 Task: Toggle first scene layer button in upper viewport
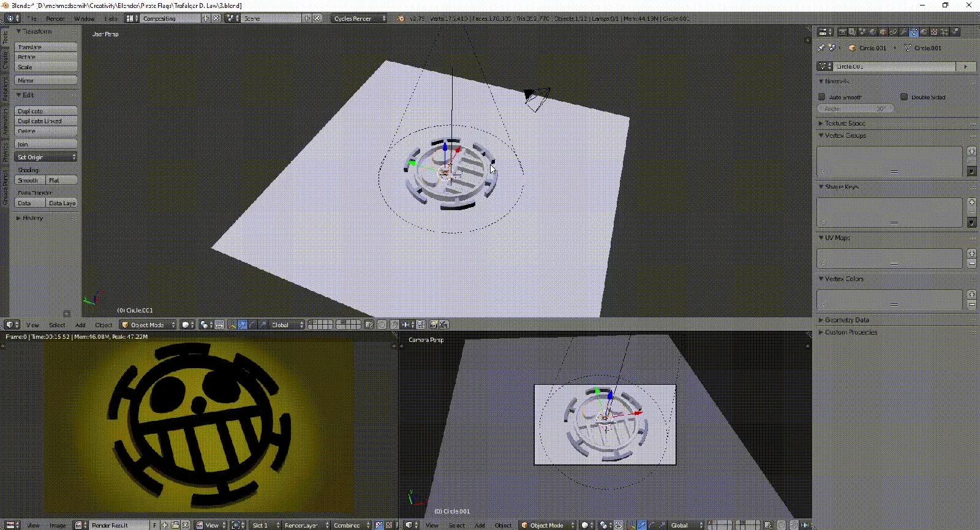[310, 322]
